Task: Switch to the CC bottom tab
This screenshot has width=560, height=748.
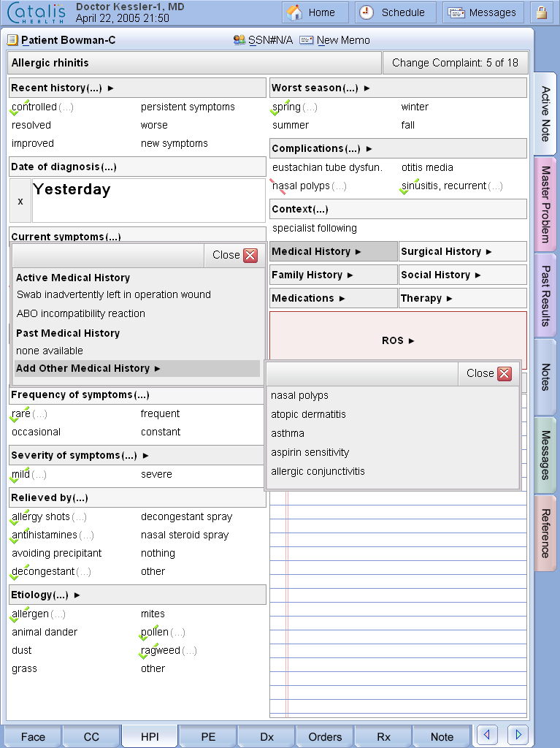Action: click(x=91, y=736)
